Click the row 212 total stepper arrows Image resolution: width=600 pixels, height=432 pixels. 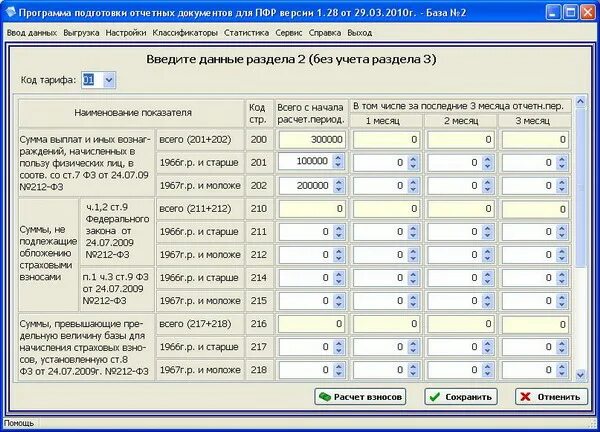[x=339, y=255]
